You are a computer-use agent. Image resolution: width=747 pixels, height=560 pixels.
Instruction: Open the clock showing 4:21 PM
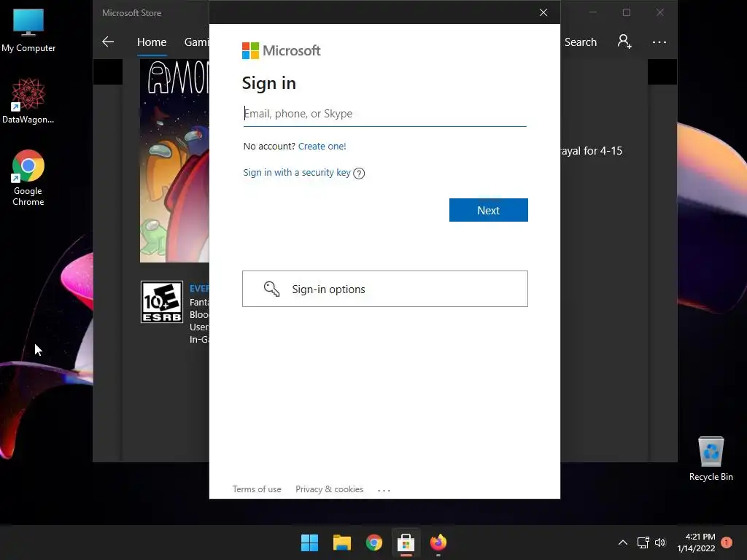696,542
